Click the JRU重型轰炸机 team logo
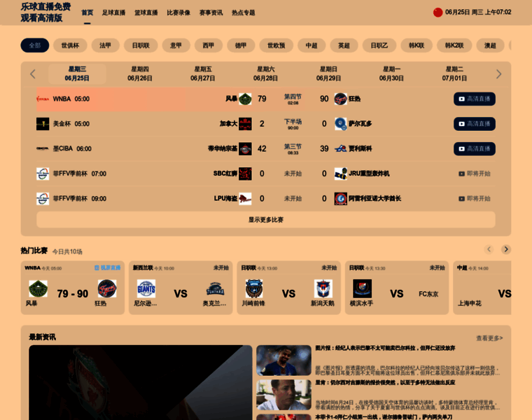This screenshot has width=532, height=420. (x=341, y=174)
